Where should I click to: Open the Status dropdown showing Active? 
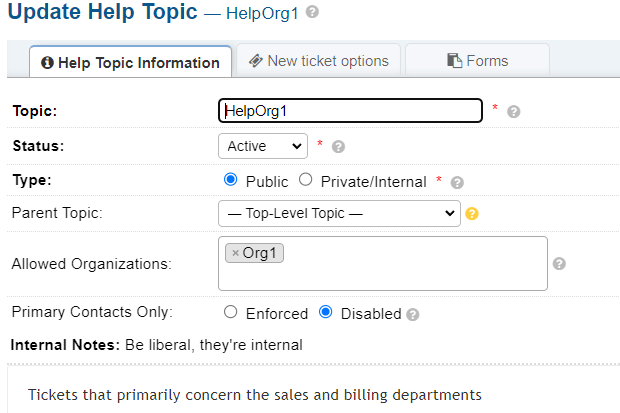coord(262,146)
